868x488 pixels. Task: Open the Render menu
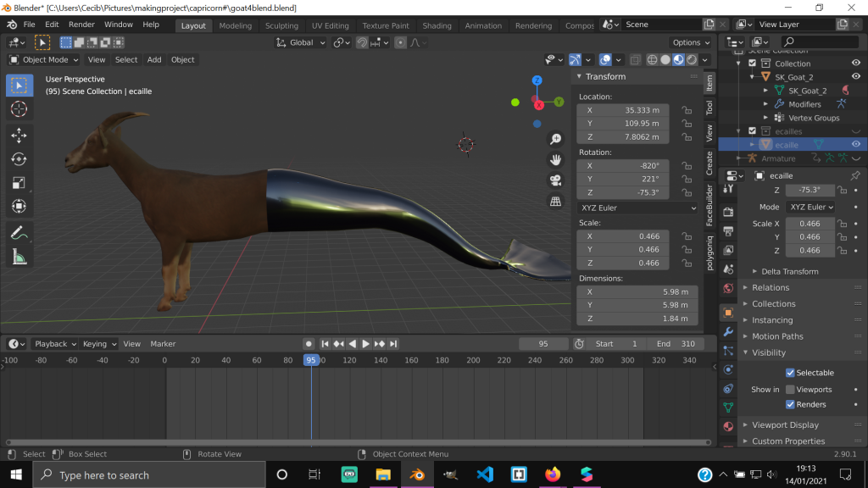(81, 25)
